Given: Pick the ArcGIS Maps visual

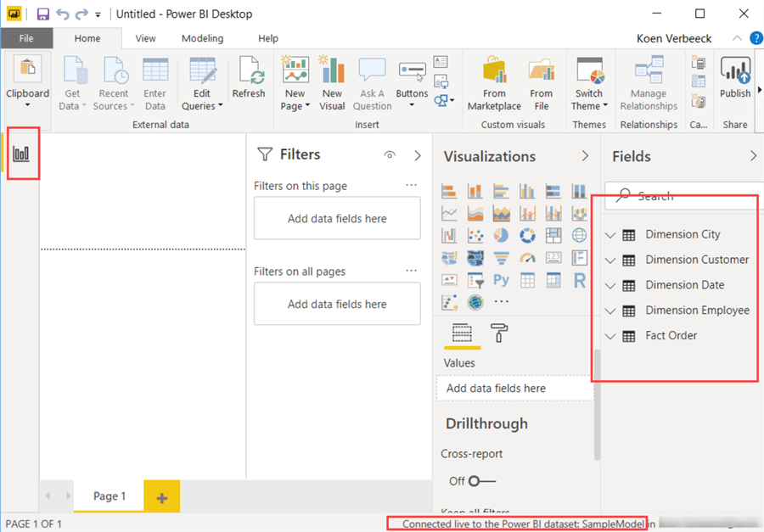Looking at the screenshot, I should pos(475,302).
